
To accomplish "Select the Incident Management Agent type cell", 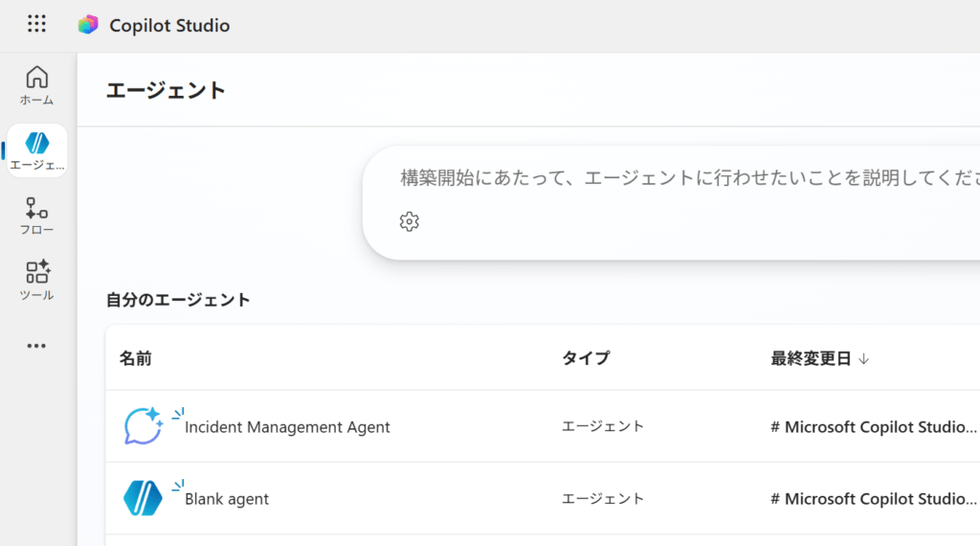I will [603, 426].
